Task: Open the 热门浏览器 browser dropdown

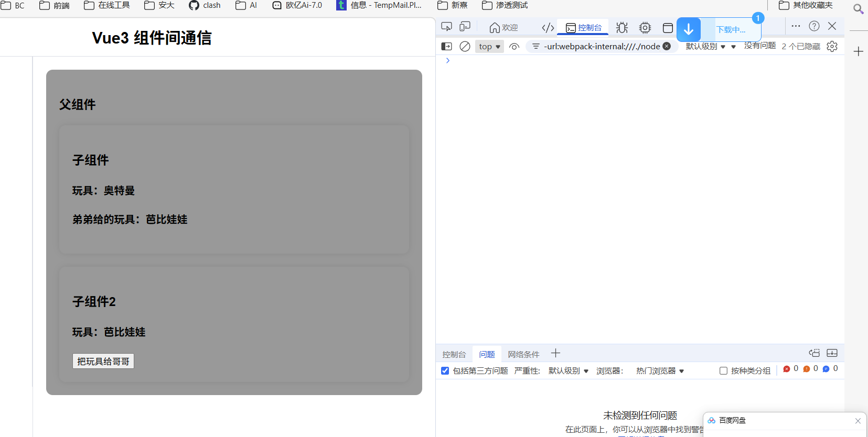Action: click(x=660, y=371)
